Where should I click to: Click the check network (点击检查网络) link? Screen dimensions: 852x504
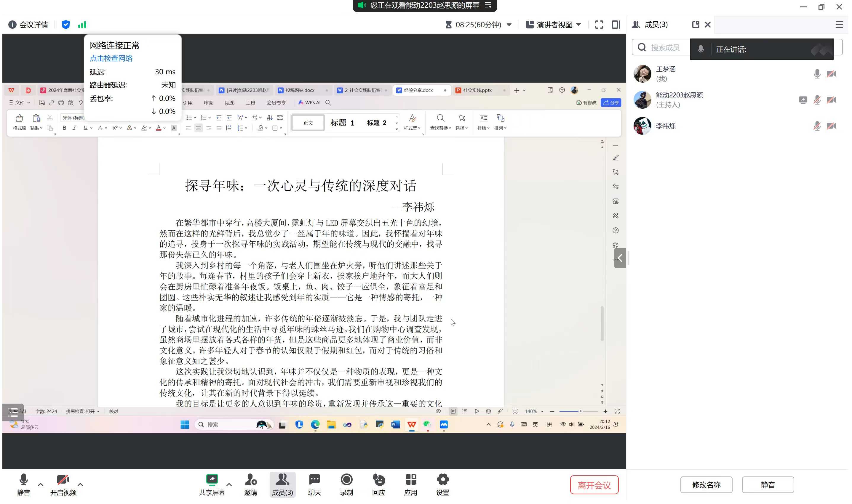pos(111,58)
